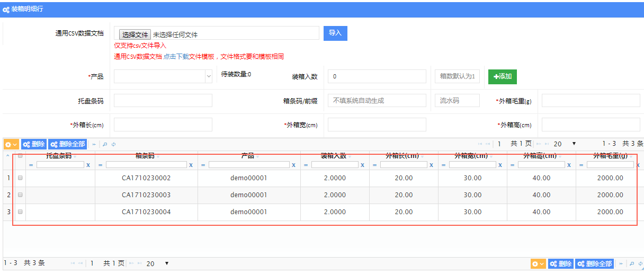Focus the 箱条码 column filter box

tap(146, 165)
